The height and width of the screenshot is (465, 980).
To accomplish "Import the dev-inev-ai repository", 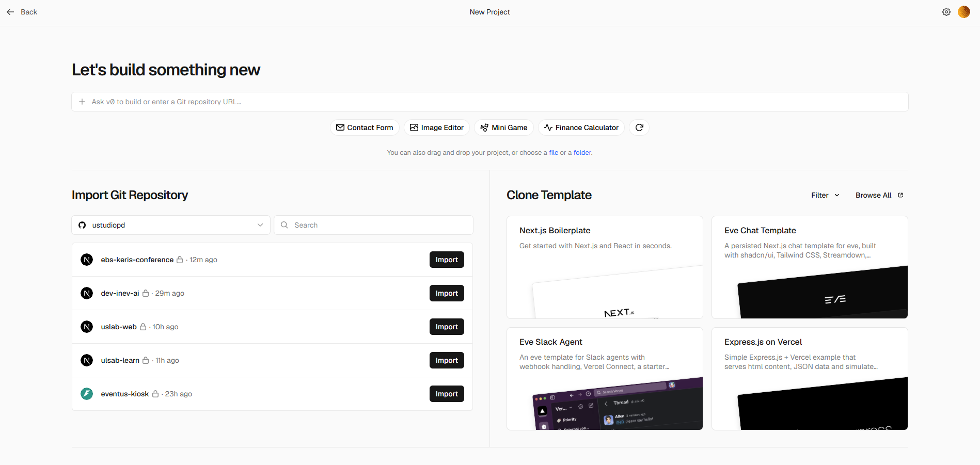I will (x=447, y=293).
